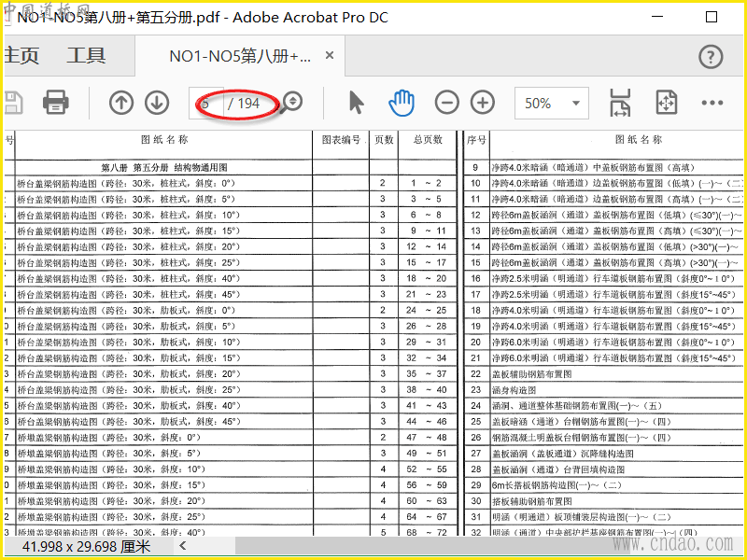Image resolution: width=747 pixels, height=560 pixels.
Task: Save the file with floppy icon
Action: pyautogui.click(x=13, y=103)
